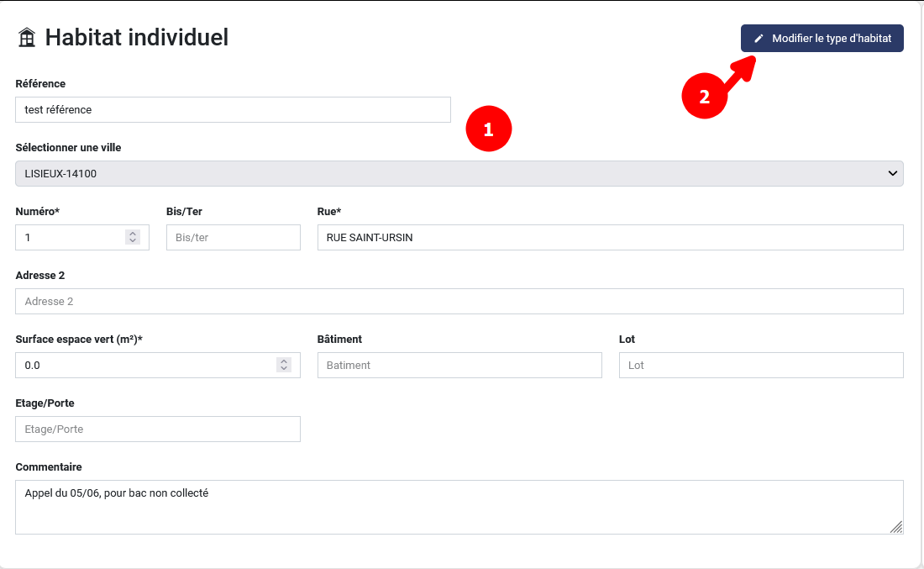This screenshot has width=924, height=569.
Task: Click the house icon beside Habitat individuel
Action: coord(27,38)
